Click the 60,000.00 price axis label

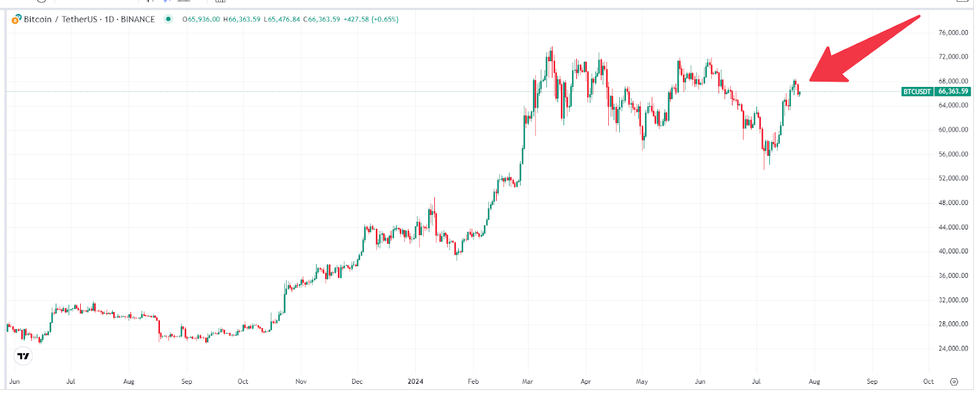(x=953, y=130)
